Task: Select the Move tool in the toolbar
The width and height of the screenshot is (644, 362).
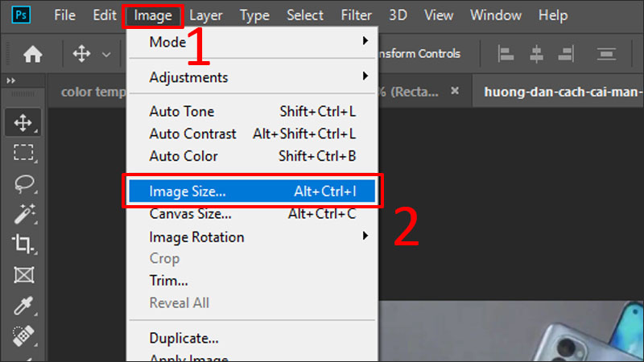Action: 23,122
